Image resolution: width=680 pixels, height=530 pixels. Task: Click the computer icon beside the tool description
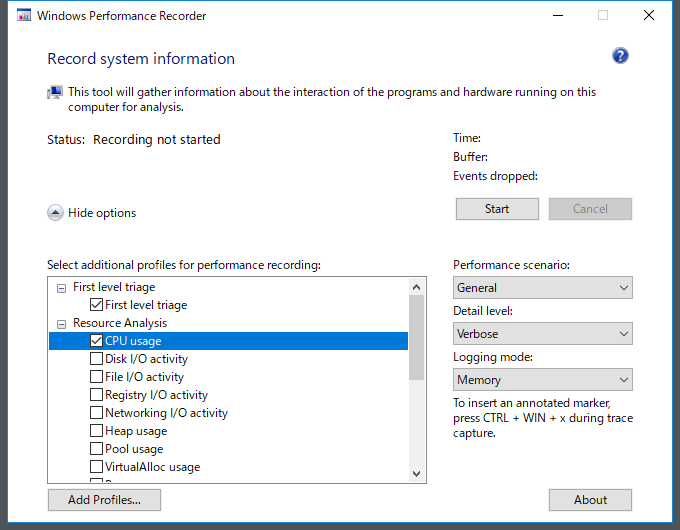55,92
